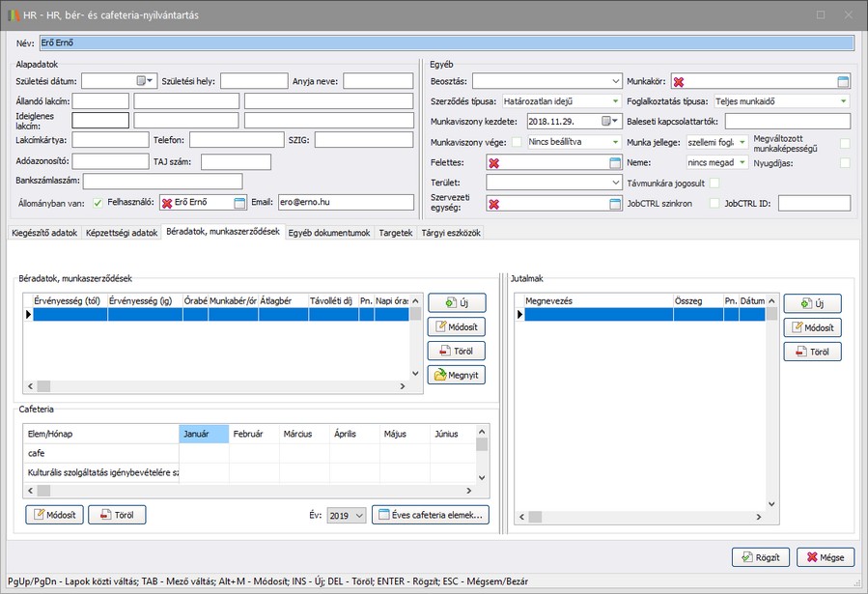
Task: Click the Bankszámlaszám input field
Action: tap(162, 181)
